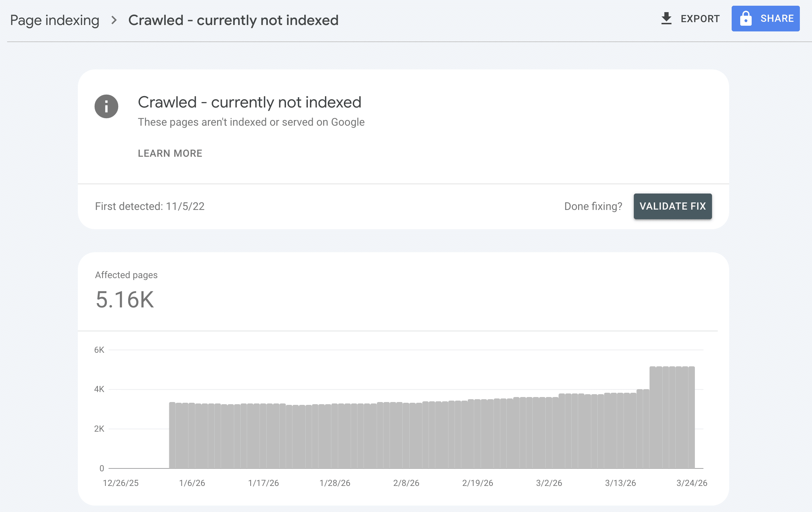
Task: Select the Affected pages count 5.16K
Action: (x=125, y=300)
